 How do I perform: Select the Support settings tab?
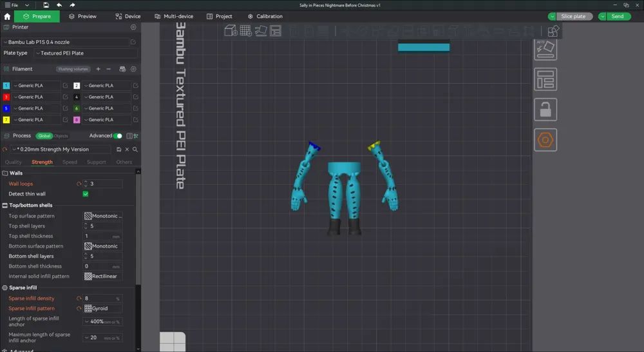tap(97, 162)
